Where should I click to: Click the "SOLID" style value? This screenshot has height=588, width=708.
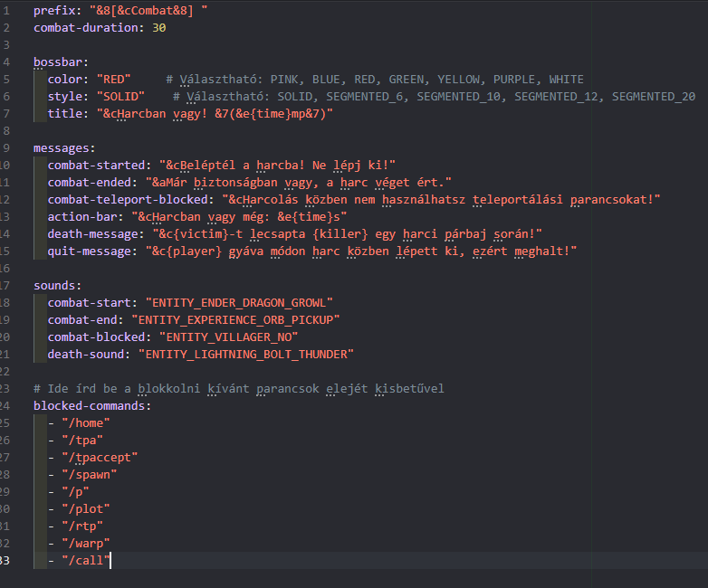(120, 97)
